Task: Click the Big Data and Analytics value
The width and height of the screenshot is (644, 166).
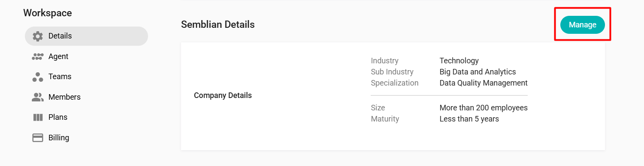Action: [478, 72]
